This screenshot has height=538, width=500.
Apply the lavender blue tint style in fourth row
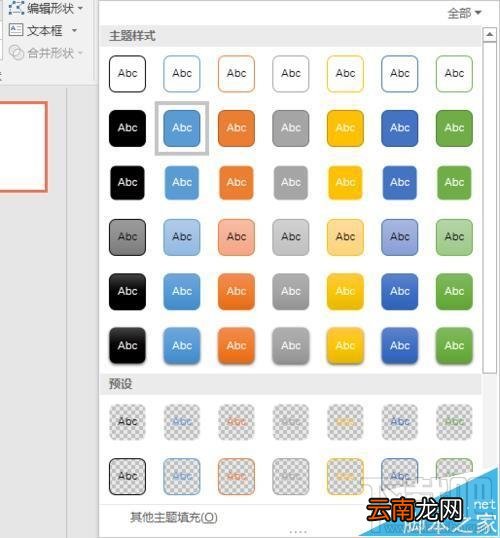point(400,237)
